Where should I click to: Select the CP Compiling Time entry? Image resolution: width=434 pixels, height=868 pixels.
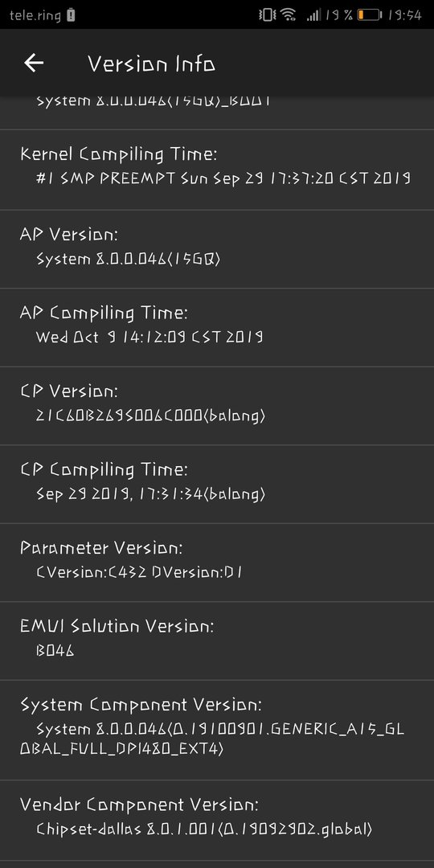(217, 485)
